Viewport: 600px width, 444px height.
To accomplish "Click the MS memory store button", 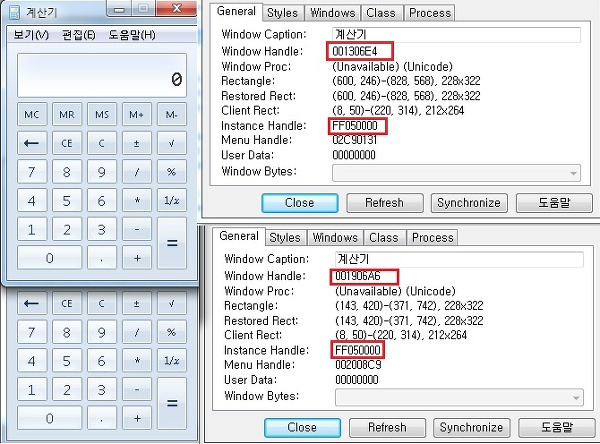I will [102, 114].
